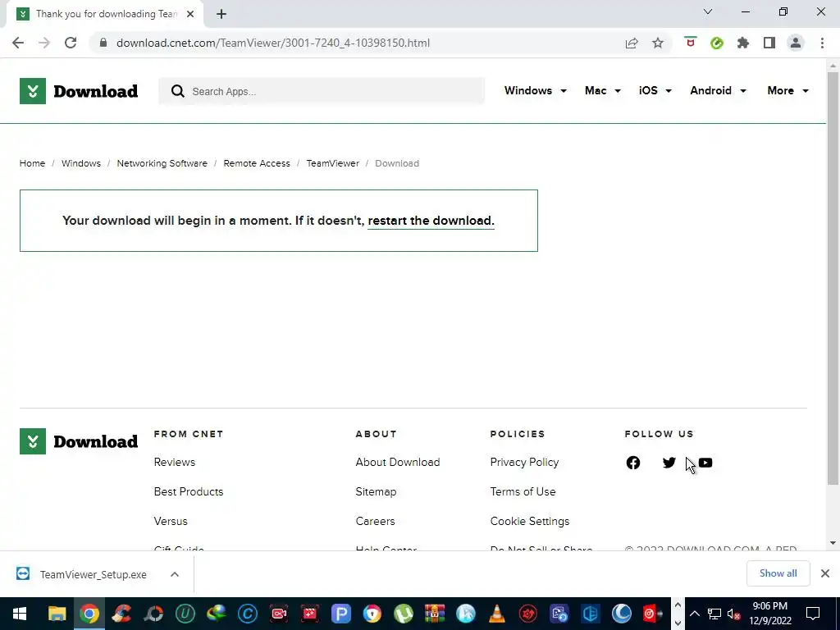The width and height of the screenshot is (840, 630).
Task: Open Remote Access breadcrumb
Action: coord(257,163)
